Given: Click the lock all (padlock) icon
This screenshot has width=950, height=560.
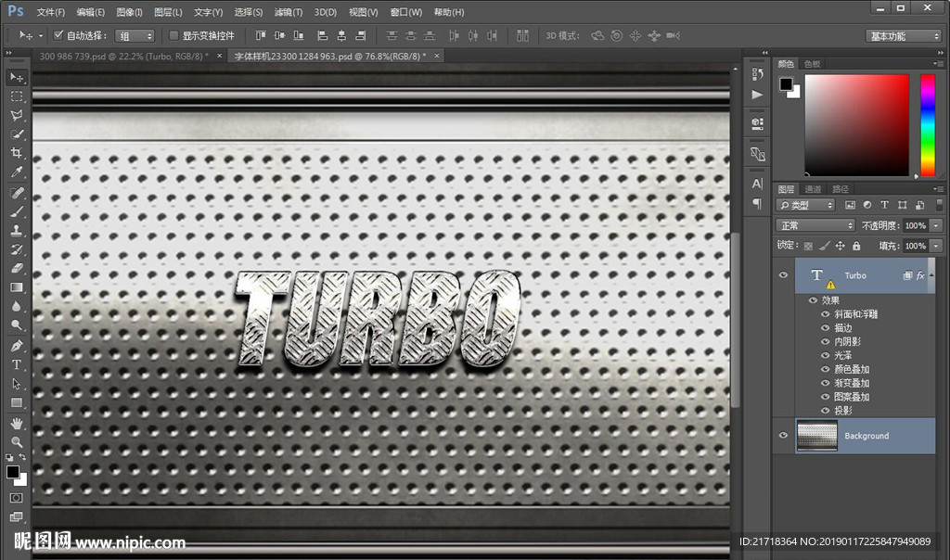Looking at the screenshot, I should [856, 246].
